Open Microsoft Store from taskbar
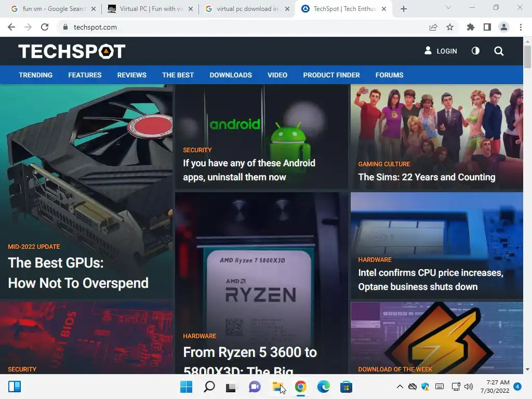This screenshot has width=532, height=399. [x=347, y=387]
